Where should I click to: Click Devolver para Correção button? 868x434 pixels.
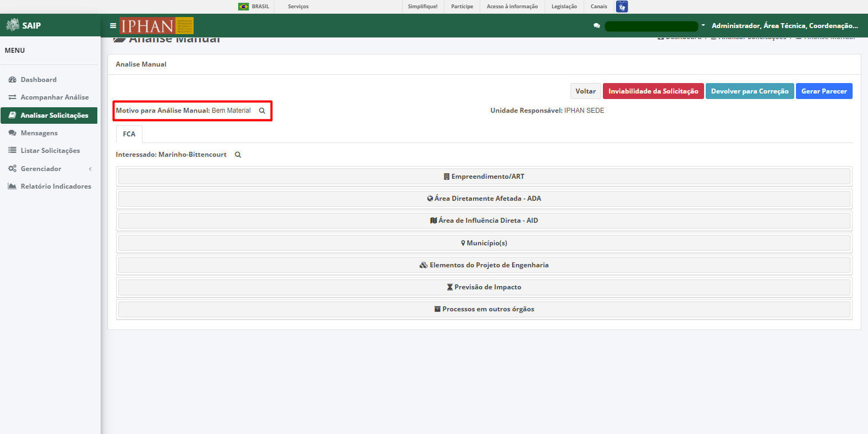click(x=750, y=91)
